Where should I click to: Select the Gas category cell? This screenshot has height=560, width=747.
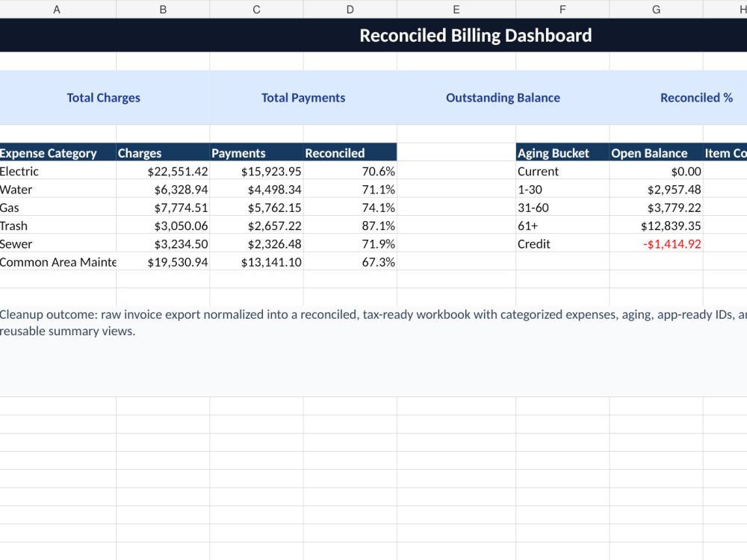pyautogui.click(x=58, y=207)
